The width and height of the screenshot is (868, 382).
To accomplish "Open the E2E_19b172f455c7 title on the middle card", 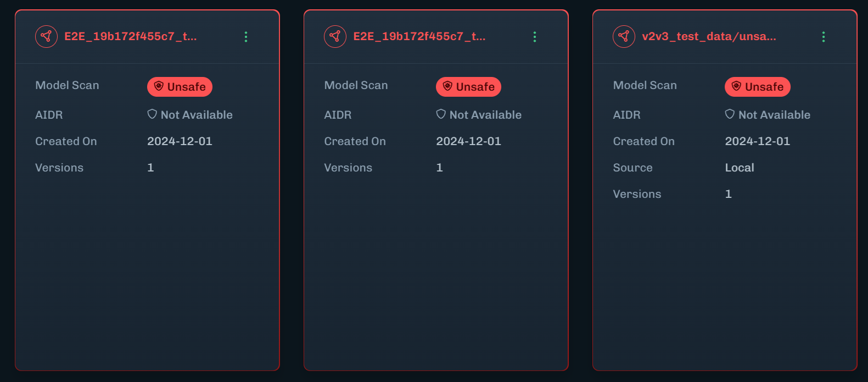I will click(419, 37).
